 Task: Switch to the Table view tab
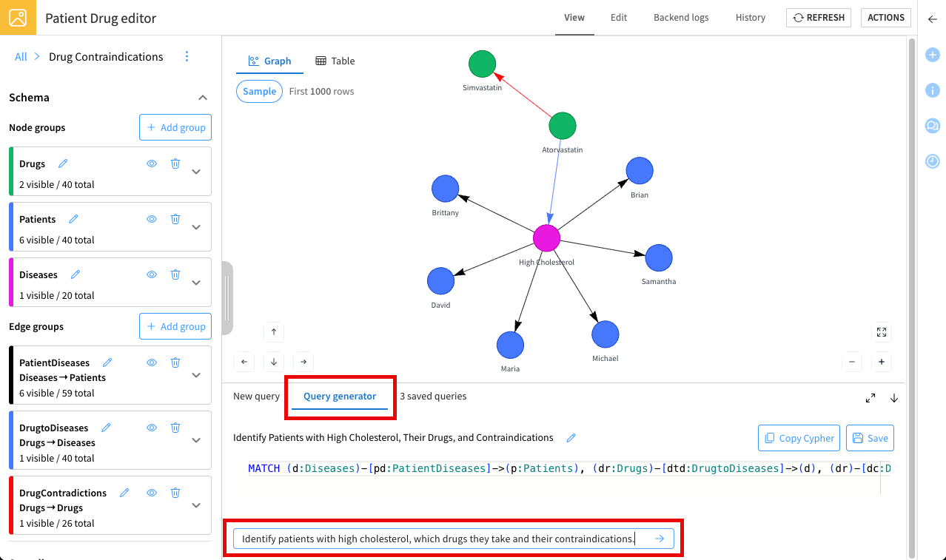pyautogui.click(x=335, y=61)
